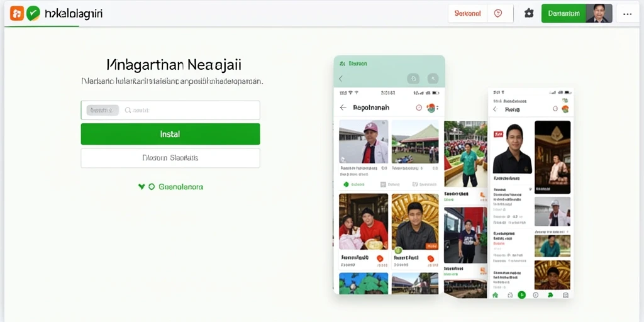Open photo of man in white hard hat
This screenshot has height=322, width=644.
tap(552, 211)
